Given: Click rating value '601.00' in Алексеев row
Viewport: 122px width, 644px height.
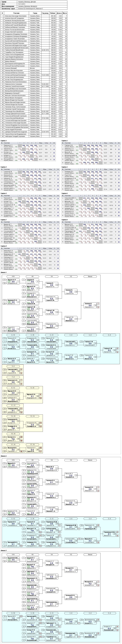Looking at the screenshot, I should 53,16.
